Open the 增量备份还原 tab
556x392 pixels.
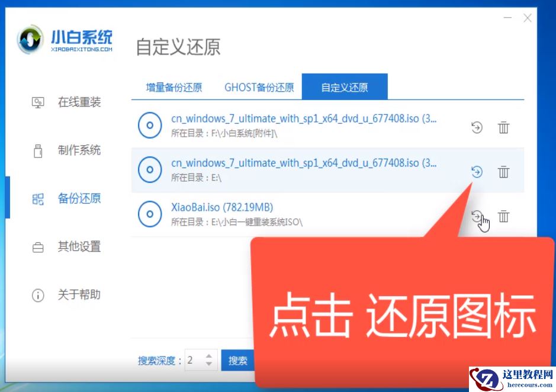175,86
